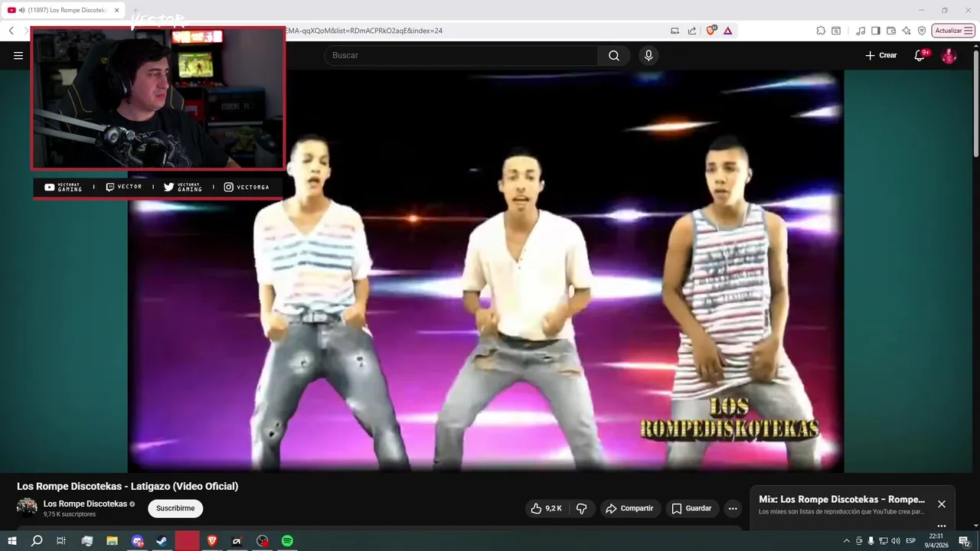This screenshot has height=551, width=980.
Task: Open the music note playlist icon
Action: click(x=861, y=31)
